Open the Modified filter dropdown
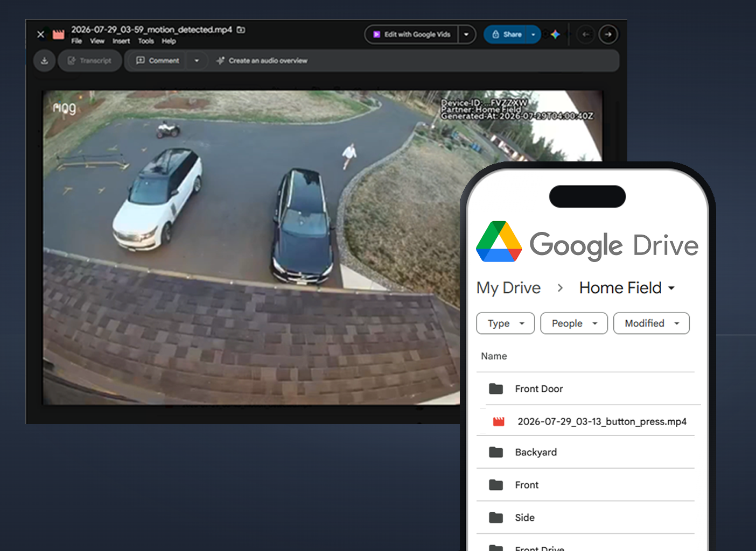Viewport: 756px width, 551px height. (652, 323)
